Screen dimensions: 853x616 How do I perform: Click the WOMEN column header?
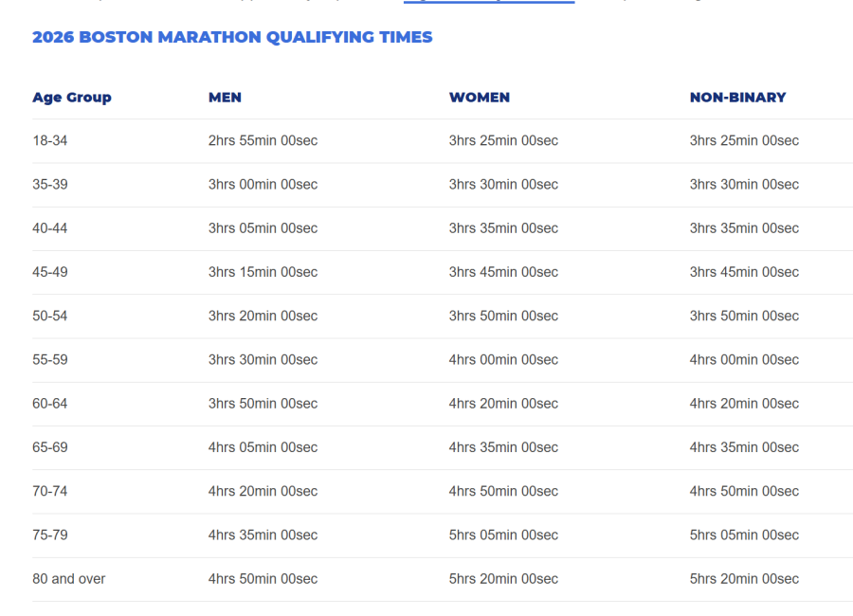click(x=480, y=98)
